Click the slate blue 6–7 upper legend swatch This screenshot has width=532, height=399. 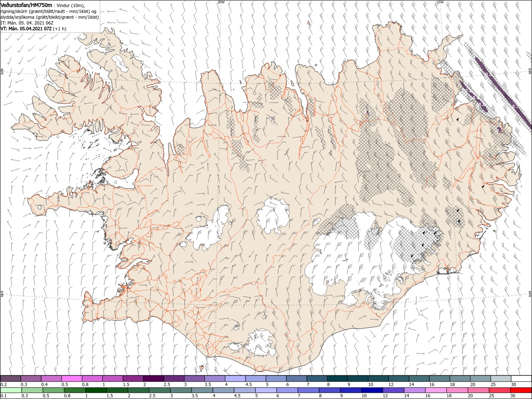coord(297,379)
